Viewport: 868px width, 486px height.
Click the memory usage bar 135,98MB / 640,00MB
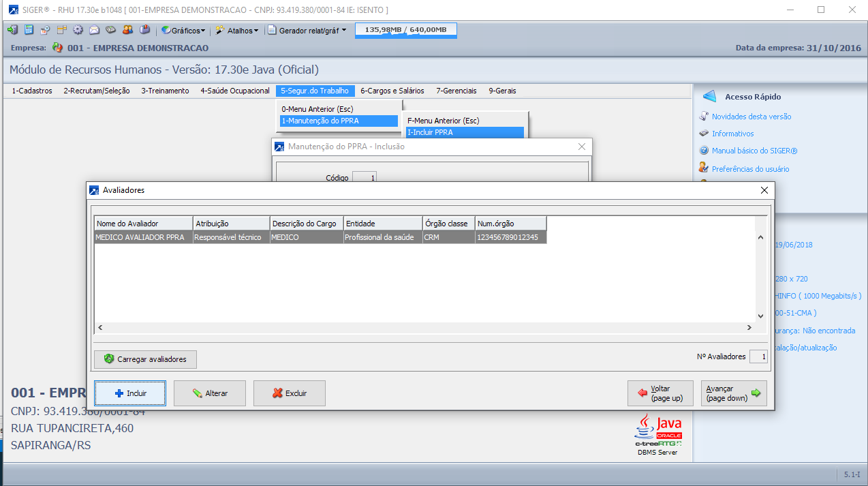click(x=406, y=30)
